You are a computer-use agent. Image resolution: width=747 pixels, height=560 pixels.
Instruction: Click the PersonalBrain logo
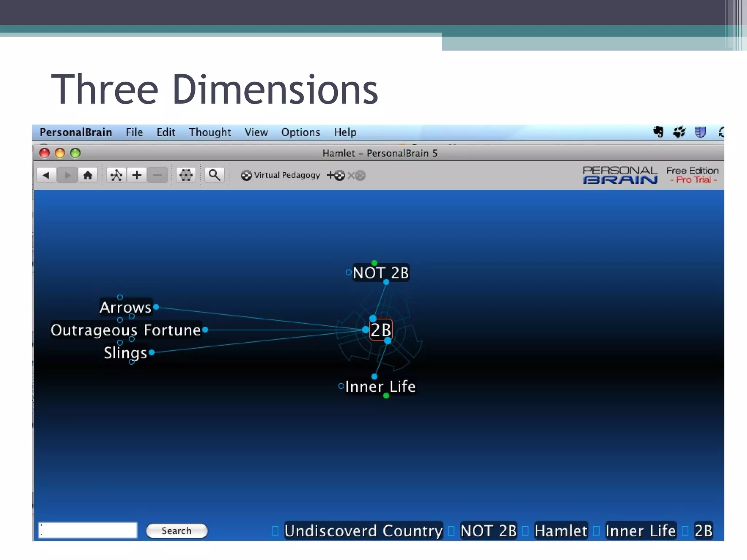point(620,175)
